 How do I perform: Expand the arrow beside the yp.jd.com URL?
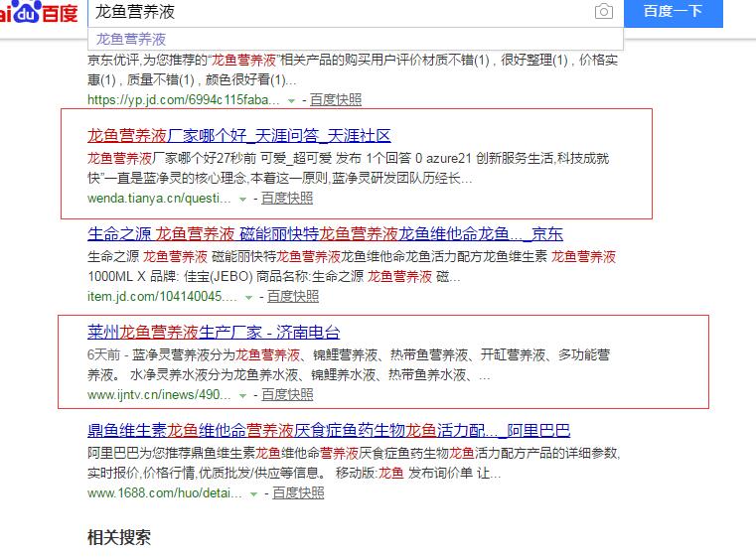tap(290, 100)
